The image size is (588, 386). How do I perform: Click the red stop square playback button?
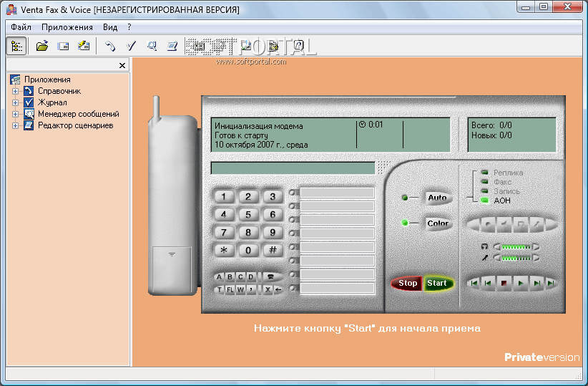(504, 283)
